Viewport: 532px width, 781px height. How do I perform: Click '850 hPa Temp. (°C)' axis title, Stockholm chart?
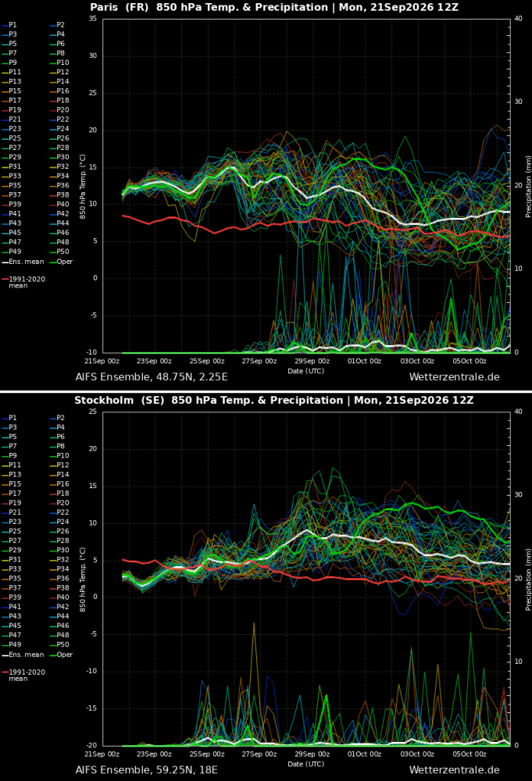[x=83, y=580]
